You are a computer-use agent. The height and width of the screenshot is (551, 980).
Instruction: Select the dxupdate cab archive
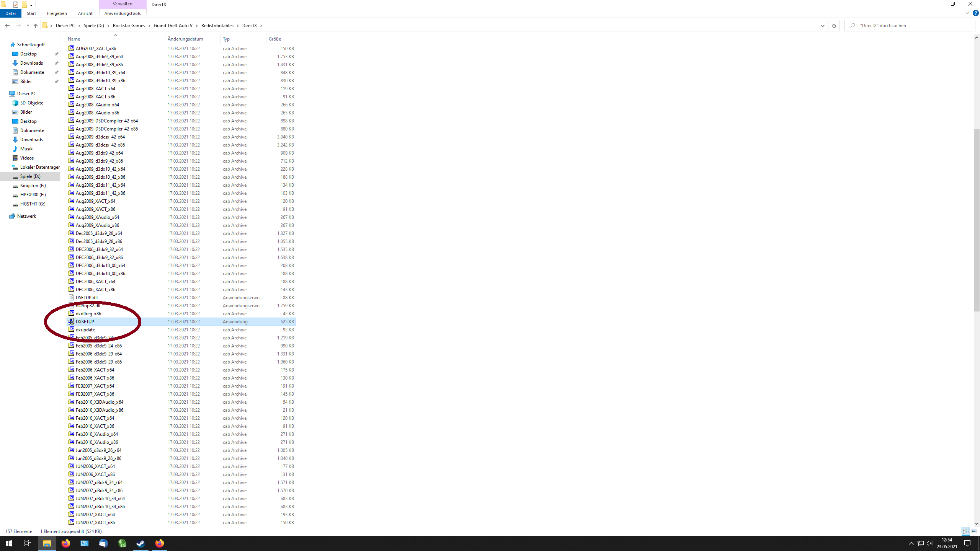coord(85,330)
